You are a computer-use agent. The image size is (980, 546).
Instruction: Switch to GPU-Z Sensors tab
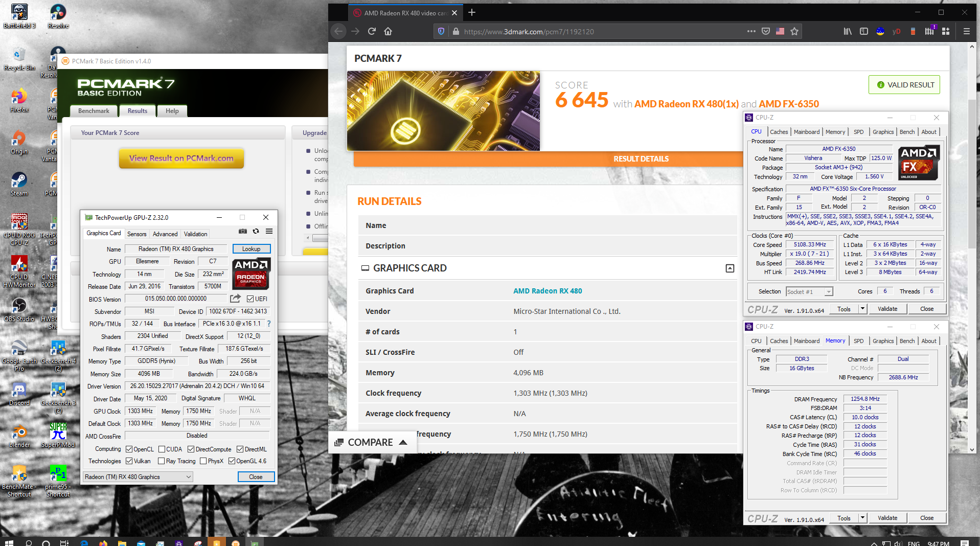coord(137,234)
